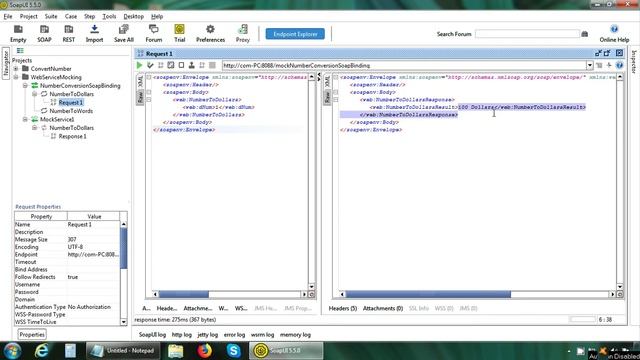Open the http log tab
Screen dimensions: 640x360
[x=182, y=335]
